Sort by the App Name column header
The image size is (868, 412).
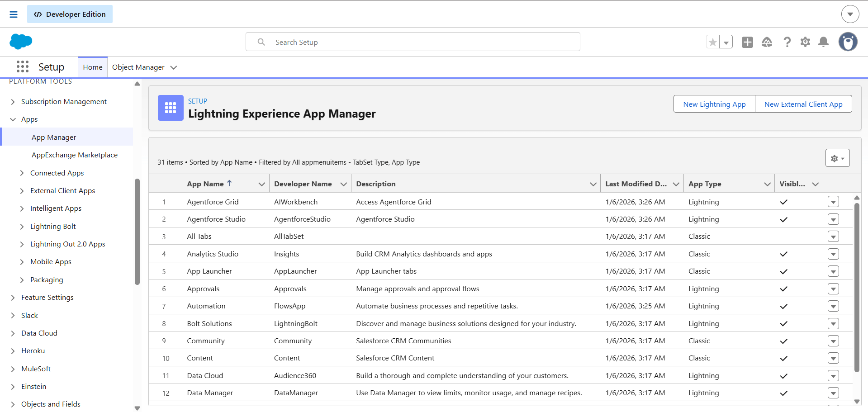pos(205,184)
